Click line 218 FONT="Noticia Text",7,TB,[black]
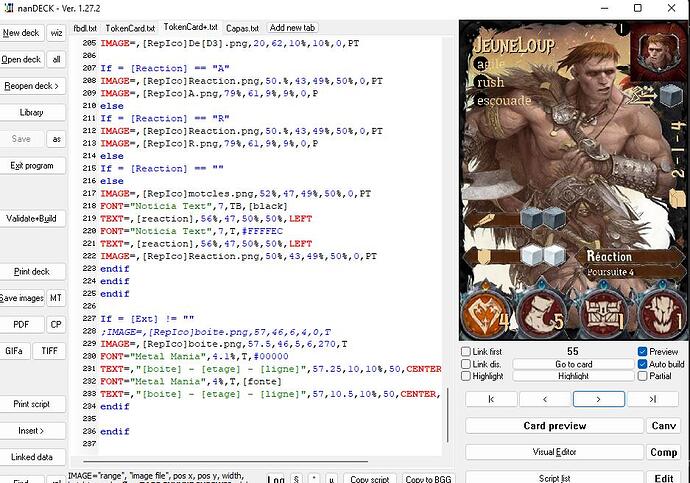 pyautogui.click(x=194, y=206)
